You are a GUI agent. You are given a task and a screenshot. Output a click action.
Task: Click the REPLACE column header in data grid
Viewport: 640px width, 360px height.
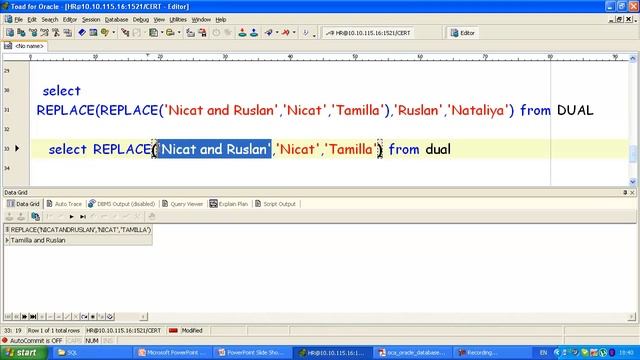80,230
